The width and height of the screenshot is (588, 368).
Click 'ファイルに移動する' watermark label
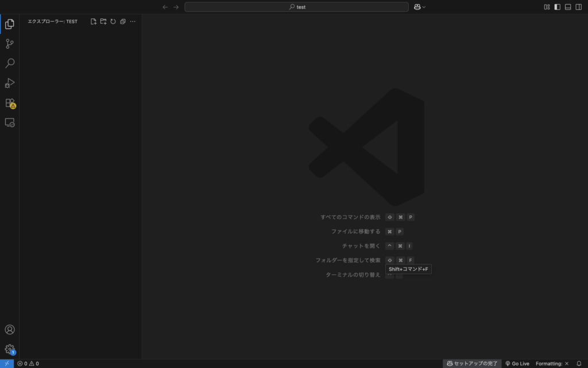355,231
